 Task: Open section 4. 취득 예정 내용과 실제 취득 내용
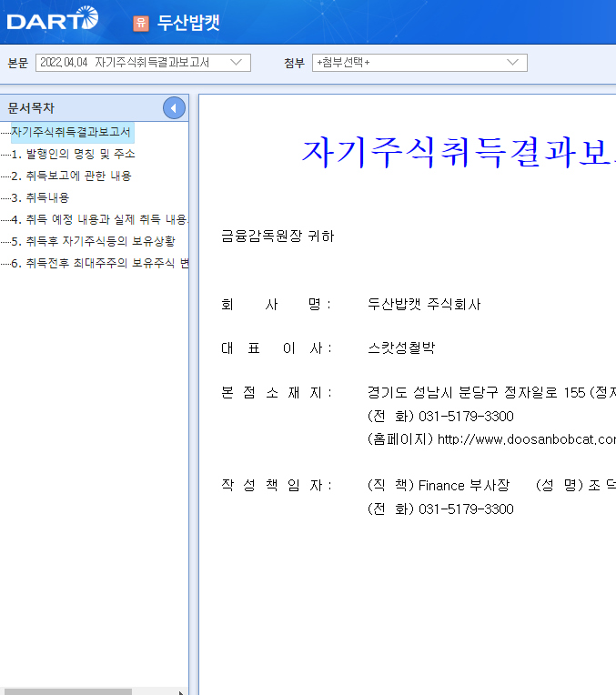pyautogui.click(x=100, y=219)
